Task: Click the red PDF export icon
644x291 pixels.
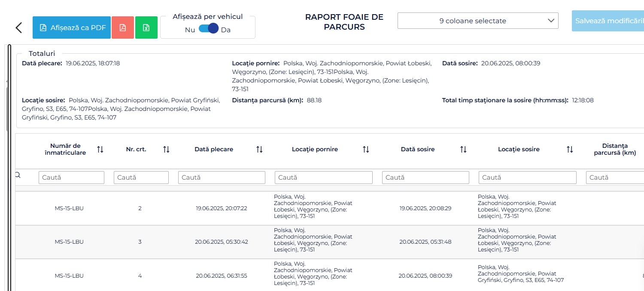Action: coord(123,28)
